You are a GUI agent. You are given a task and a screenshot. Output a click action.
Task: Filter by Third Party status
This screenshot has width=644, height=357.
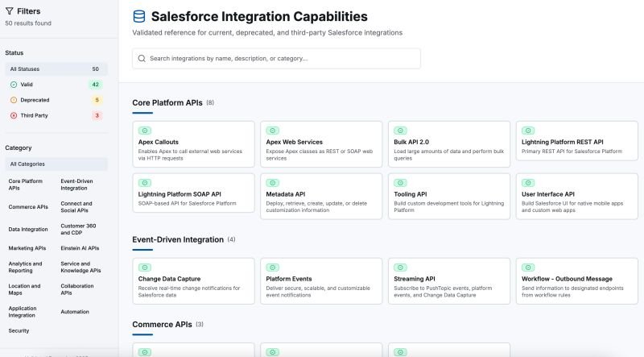56,115
